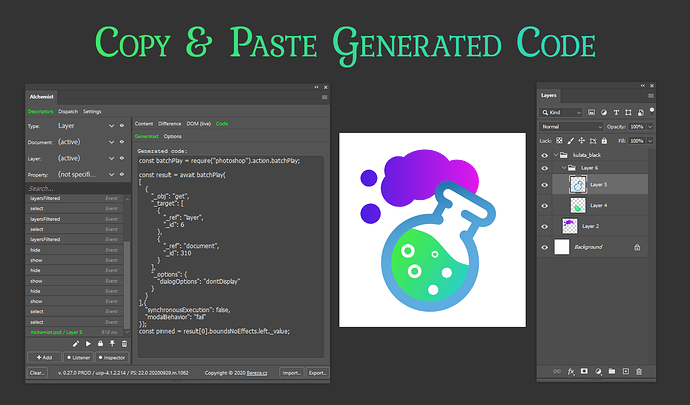Lock transparent pixels in Layers panel
Screen dimensions: 690x405
tap(559, 141)
